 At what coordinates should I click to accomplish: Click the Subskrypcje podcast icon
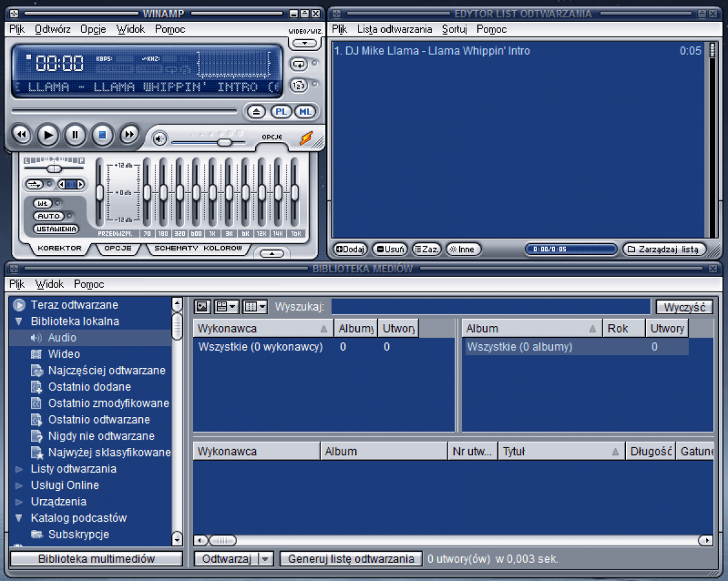37,534
